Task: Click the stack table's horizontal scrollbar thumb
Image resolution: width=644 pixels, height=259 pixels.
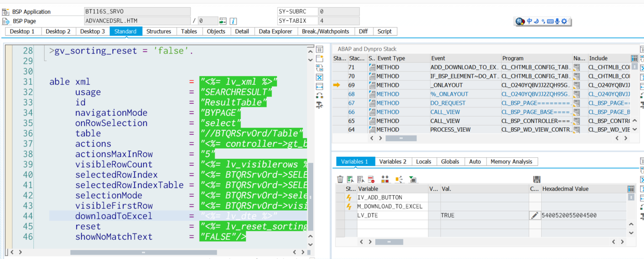Action: point(400,138)
